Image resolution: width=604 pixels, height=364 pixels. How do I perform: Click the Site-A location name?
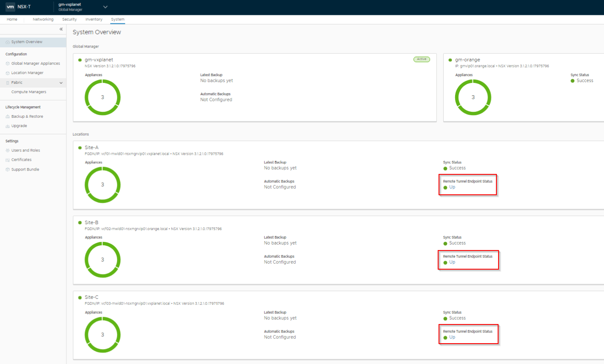[x=91, y=147]
